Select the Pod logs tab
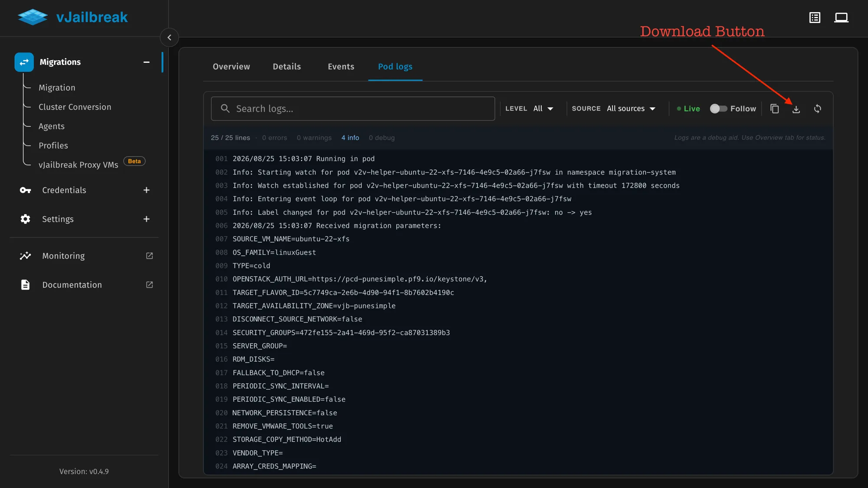868x488 pixels. coord(395,66)
